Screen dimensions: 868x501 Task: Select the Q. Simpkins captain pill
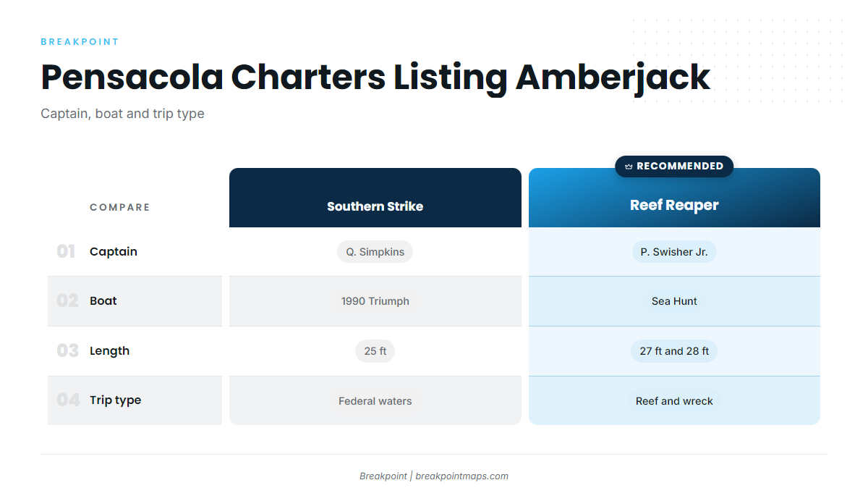click(x=375, y=252)
